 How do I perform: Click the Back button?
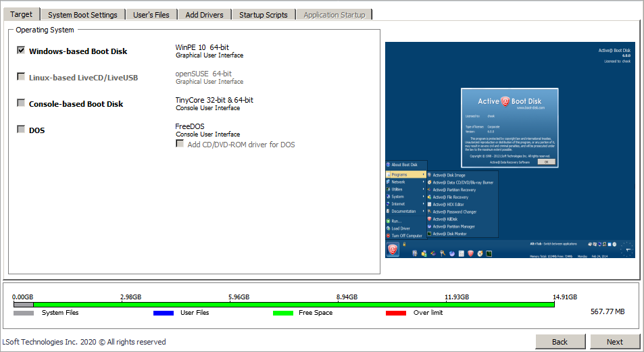click(560, 342)
